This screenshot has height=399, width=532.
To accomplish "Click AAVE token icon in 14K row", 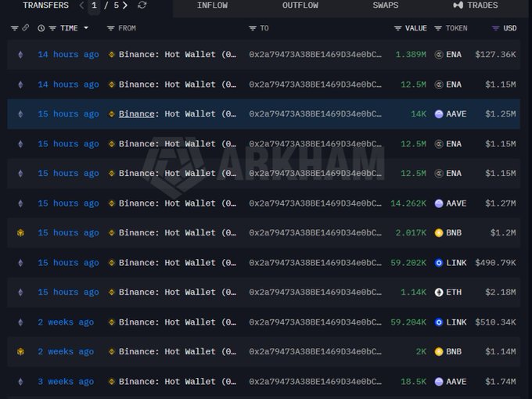I will pyautogui.click(x=439, y=114).
